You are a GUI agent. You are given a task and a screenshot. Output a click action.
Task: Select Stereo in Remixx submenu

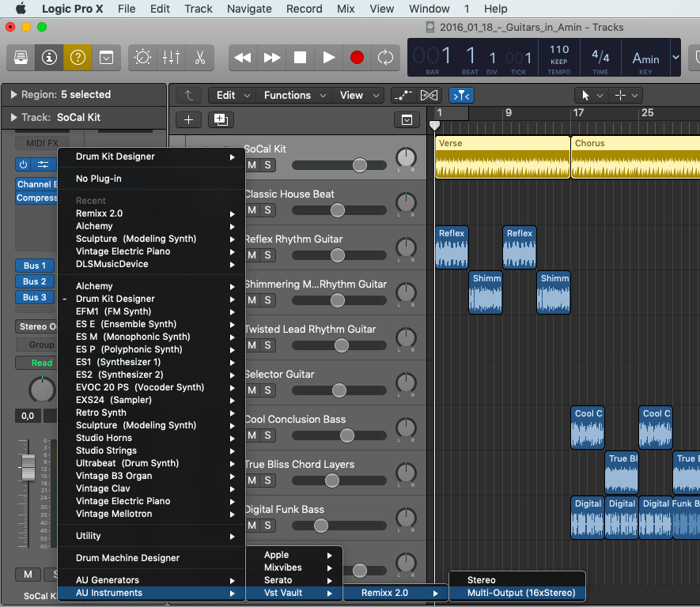(x=517, y=580)
